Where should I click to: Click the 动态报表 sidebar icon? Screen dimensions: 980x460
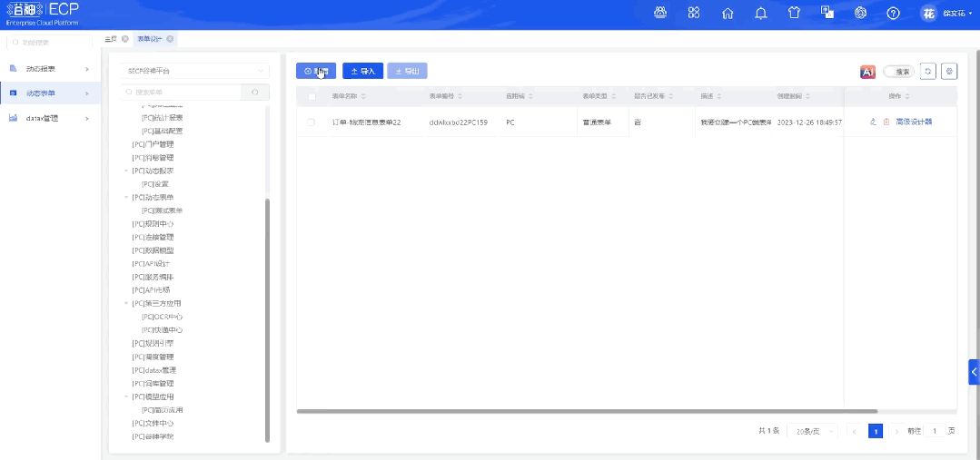click(x=13, y=68)
